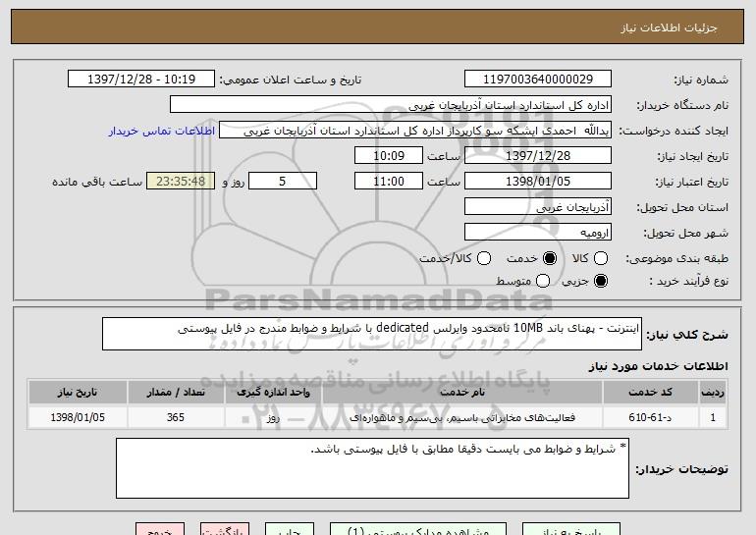Click the نوع فرآیند خرید label
The width and height of the screenshot is (756, 535).
[689, 281]
